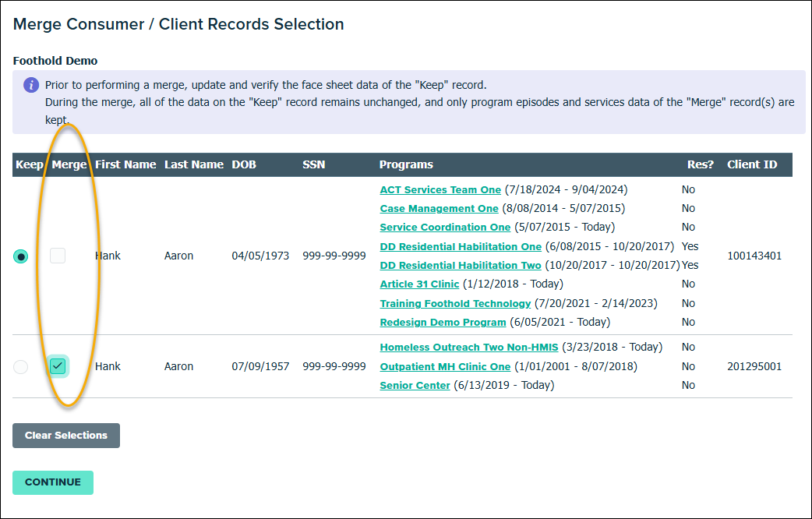Open the Senior Center program link

tap(415, 386)
